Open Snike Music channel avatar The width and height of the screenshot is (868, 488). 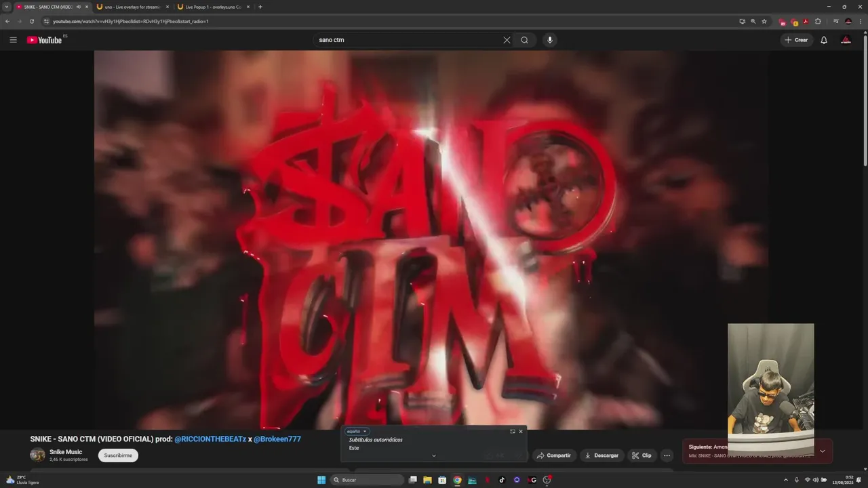pos(37,455)
